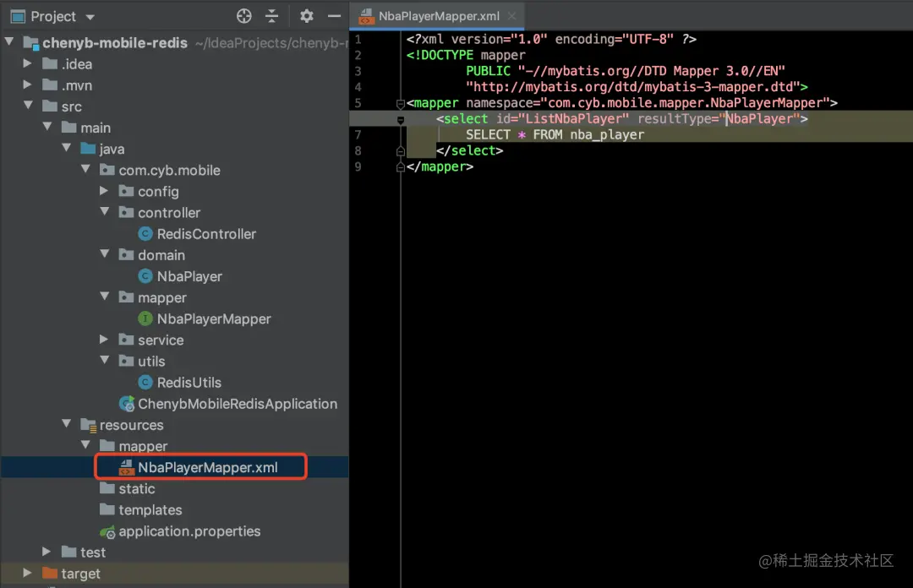Collapse the utils package

tap(105, 360)
